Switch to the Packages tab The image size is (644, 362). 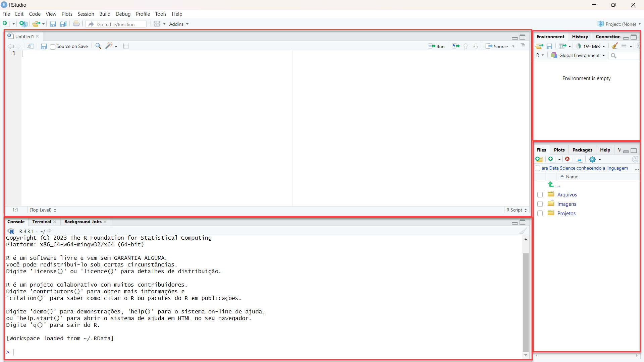582,150
